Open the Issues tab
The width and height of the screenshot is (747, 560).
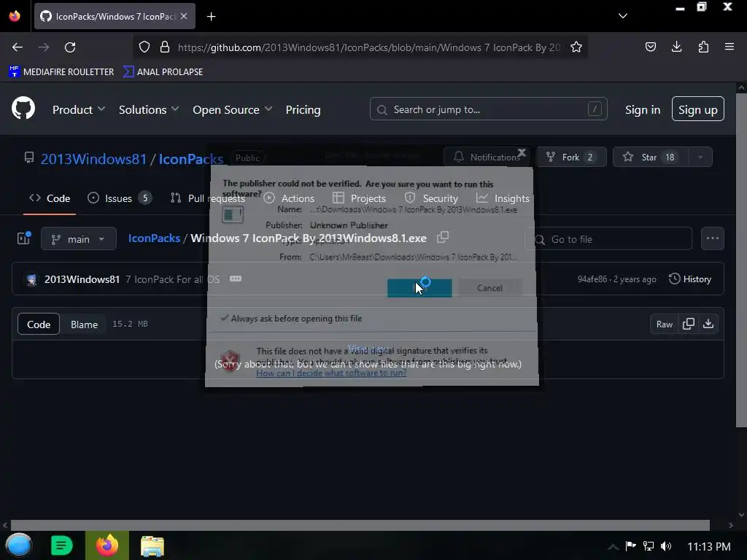[119, 198]
